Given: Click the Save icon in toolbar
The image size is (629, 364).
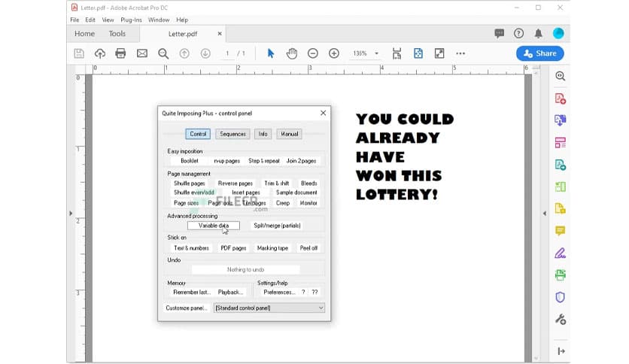Looking at the screenshot, I should click(x=79, y=53).
